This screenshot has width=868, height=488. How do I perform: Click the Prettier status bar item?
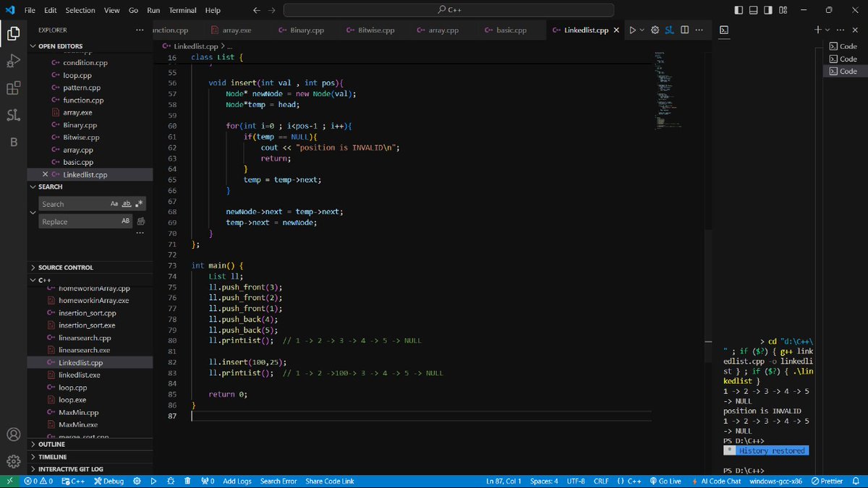(826, 481)
